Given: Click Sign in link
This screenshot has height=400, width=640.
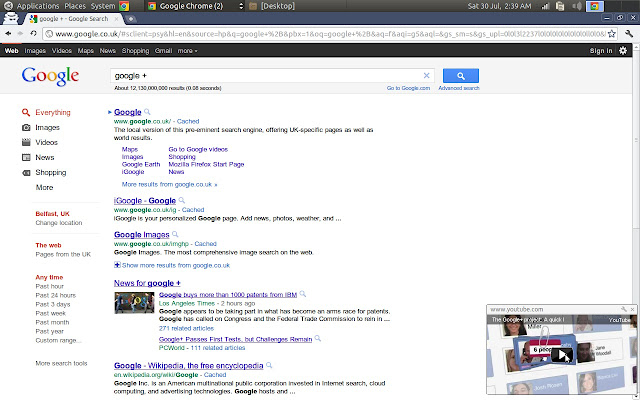Looking at the screenshot, I should pos(601,51).
